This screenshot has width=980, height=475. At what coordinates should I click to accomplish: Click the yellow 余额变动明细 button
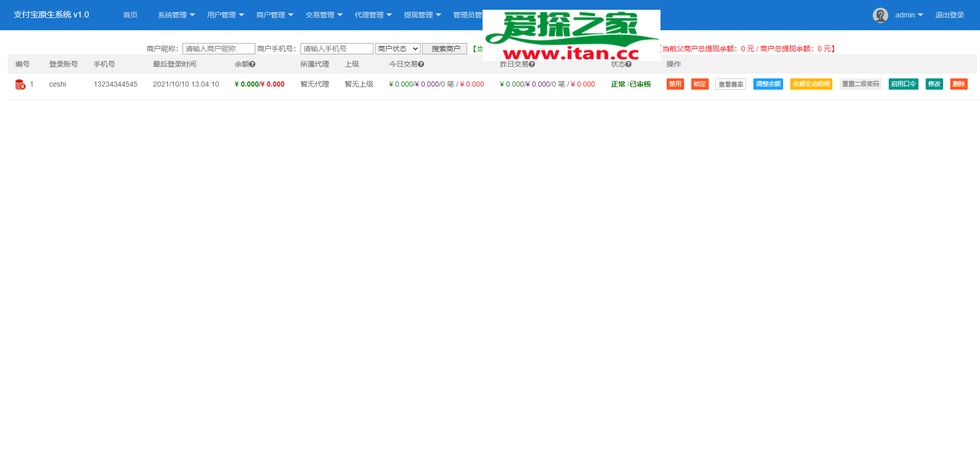[x=811, y=84]
